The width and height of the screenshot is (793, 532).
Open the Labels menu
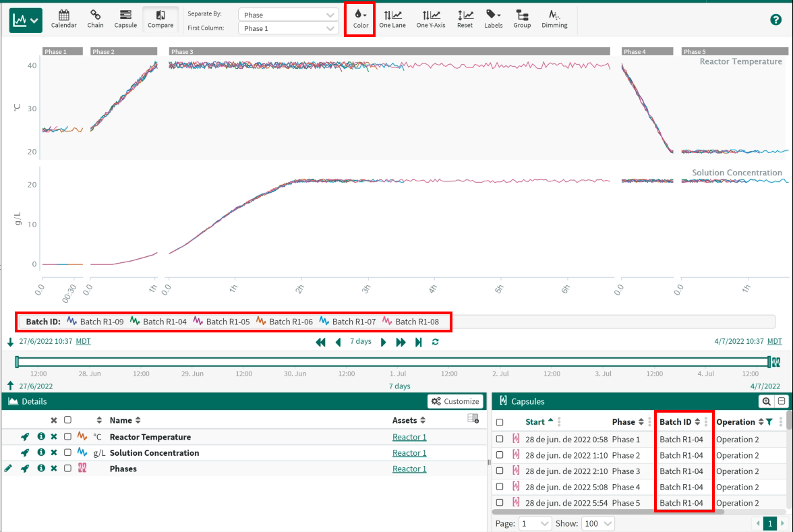pyautogui.click(x=493, y=19)
